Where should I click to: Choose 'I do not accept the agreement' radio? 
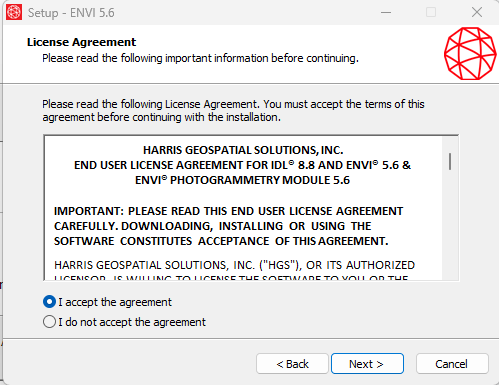[x=49, y=322]
